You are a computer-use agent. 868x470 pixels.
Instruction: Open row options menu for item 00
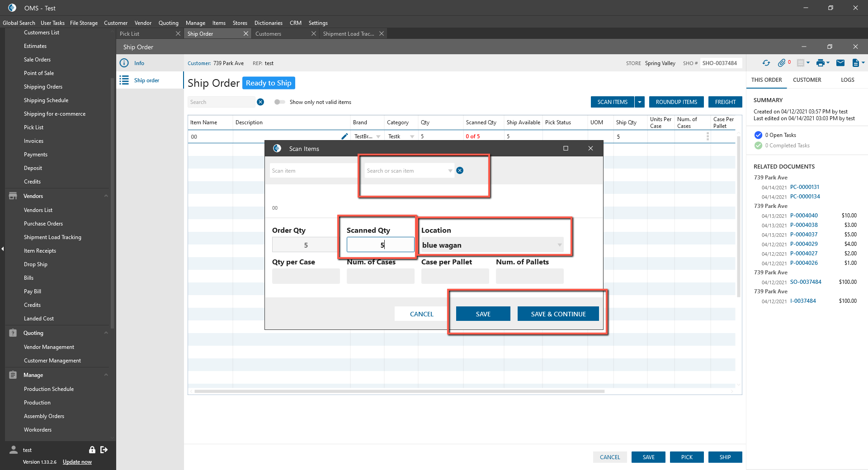[708, 136]
